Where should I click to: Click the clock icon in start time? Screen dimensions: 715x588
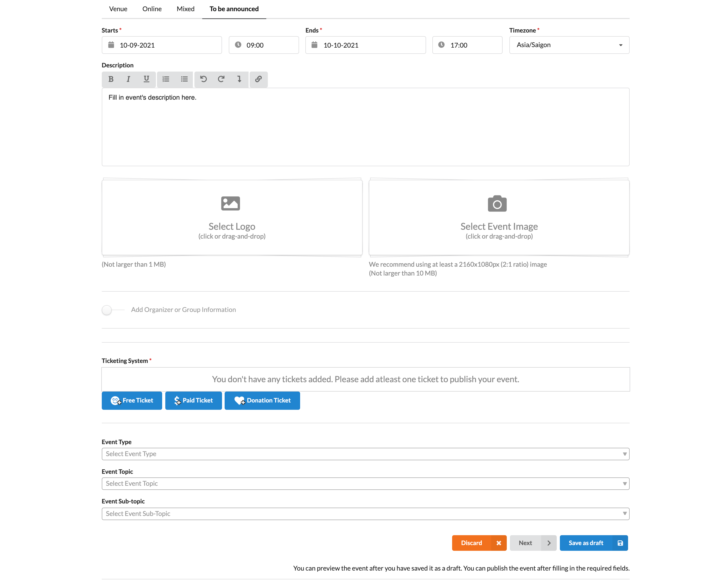click(x=238, y=45)
